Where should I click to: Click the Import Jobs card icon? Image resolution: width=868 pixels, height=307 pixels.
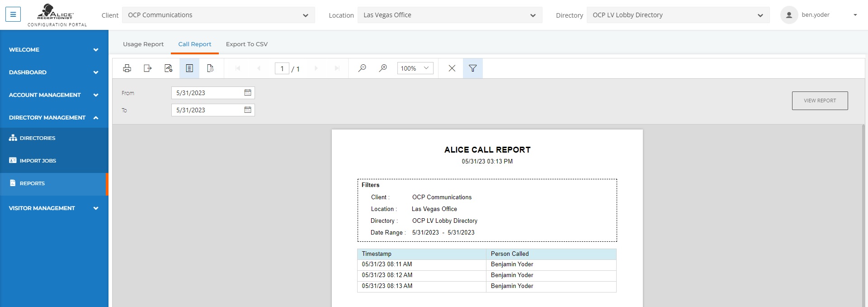point(13,160)
